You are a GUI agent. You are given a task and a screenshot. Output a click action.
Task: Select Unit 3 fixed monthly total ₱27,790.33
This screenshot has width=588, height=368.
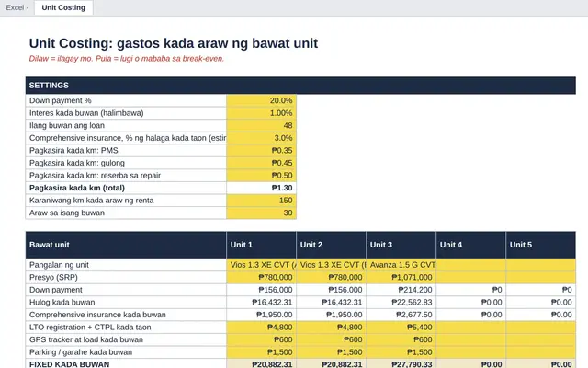401,364
